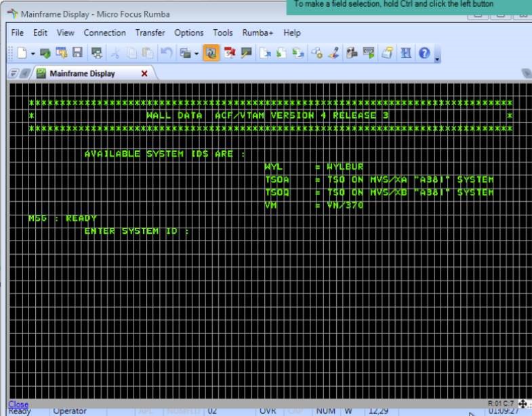
Task: Click the R:01 C:7 position label
Action: (x=500, y=403)
